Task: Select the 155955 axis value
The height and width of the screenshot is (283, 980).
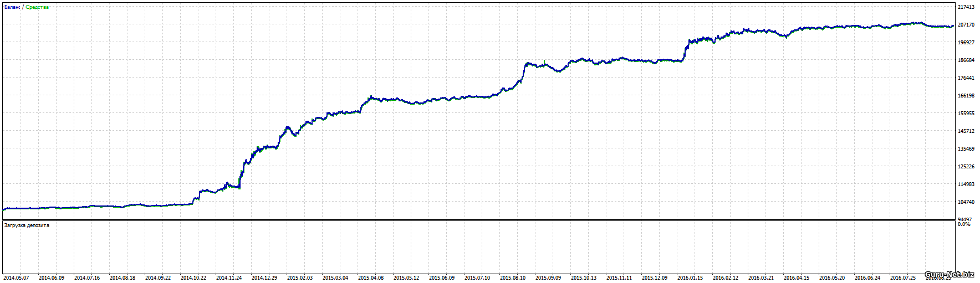Action: [x=966, y=114]
